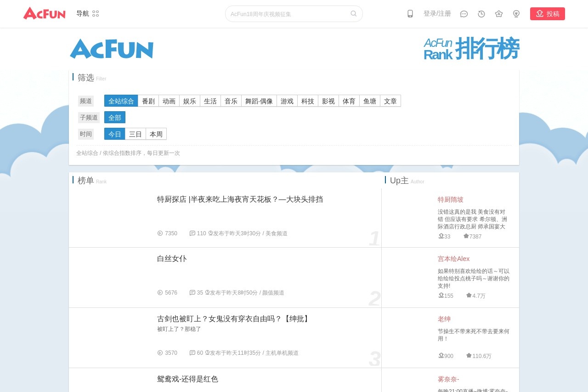The image size is (588, 392).
Task: Open the 导航 navigation menu
Action: click(x=82, y=13)
